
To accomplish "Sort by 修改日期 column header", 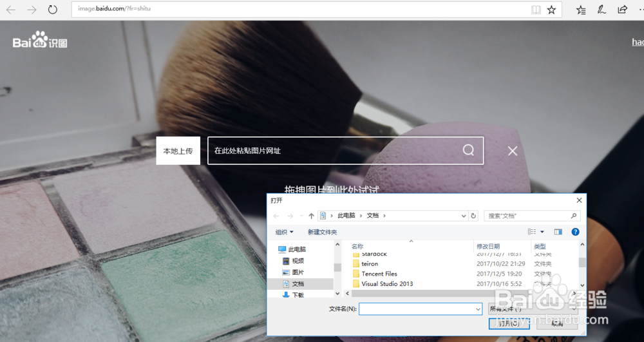I will (x=488, y=246).
